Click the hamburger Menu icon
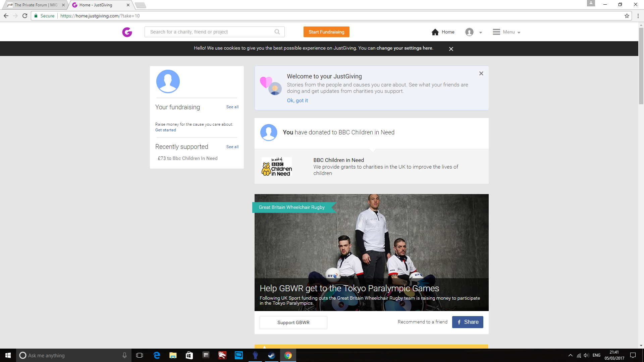Screen dimensions: 644x362 click(496, 32)
